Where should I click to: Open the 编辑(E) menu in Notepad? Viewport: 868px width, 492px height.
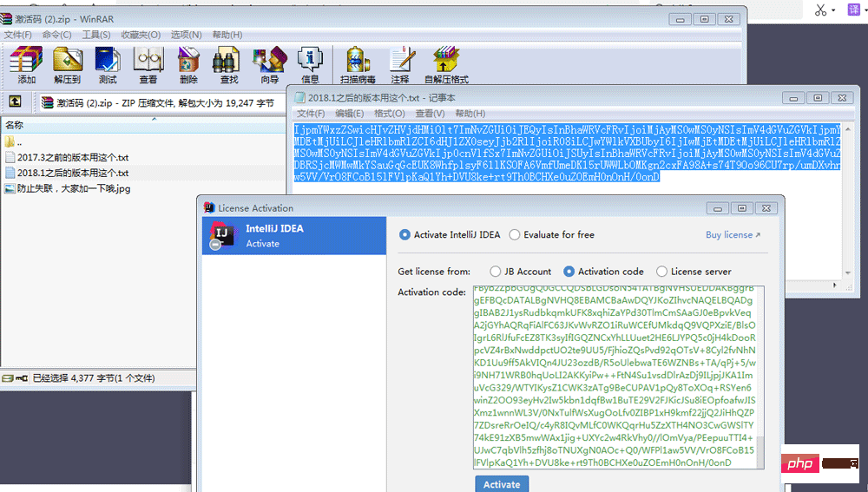[x=349, y=114]
